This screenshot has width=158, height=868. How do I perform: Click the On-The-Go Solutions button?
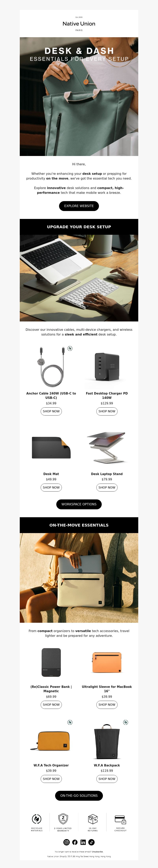tap(79, 796)
